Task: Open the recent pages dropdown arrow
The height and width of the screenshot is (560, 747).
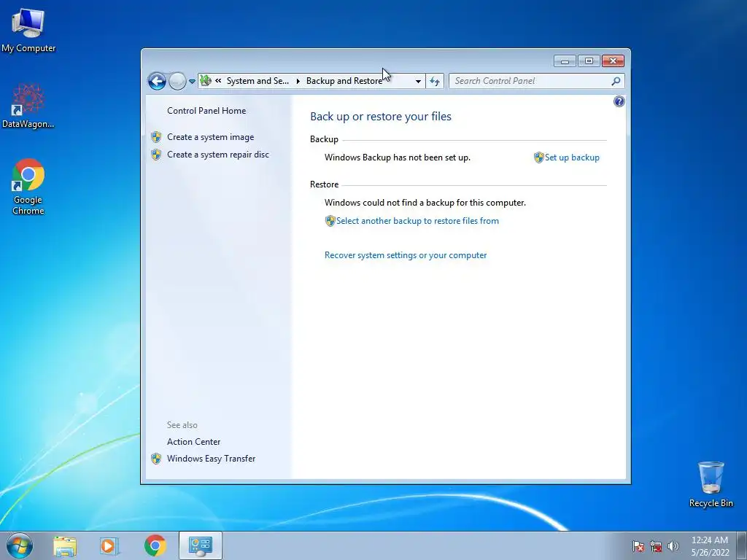Action: [192, 82]
